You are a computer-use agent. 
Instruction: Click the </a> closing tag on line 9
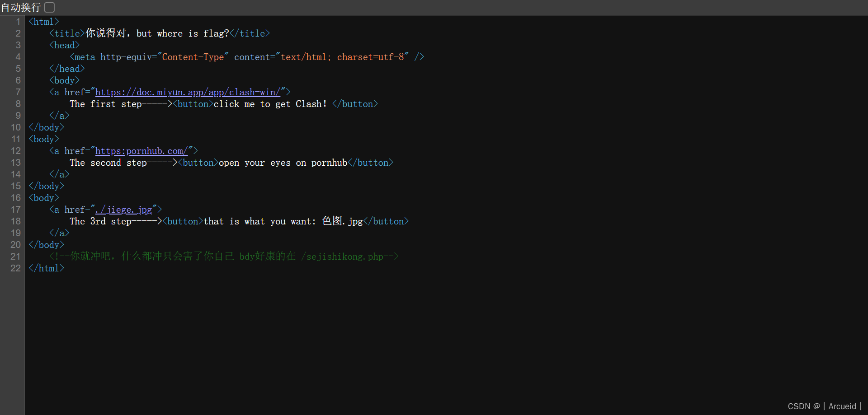coord(59,116)
